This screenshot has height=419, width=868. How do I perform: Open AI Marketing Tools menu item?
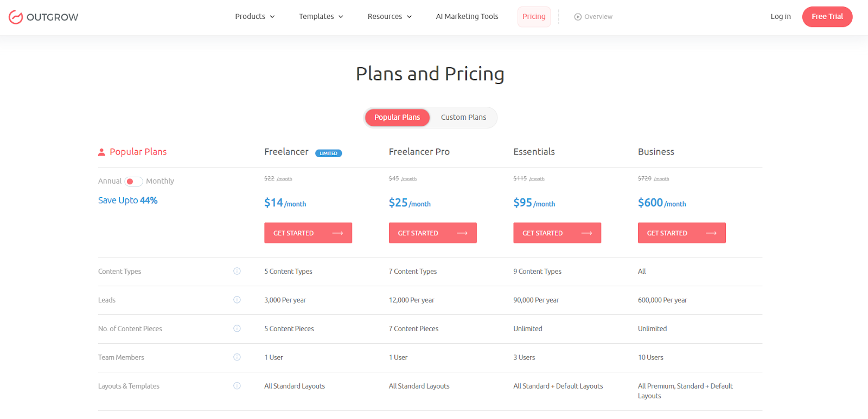[467, 17]
